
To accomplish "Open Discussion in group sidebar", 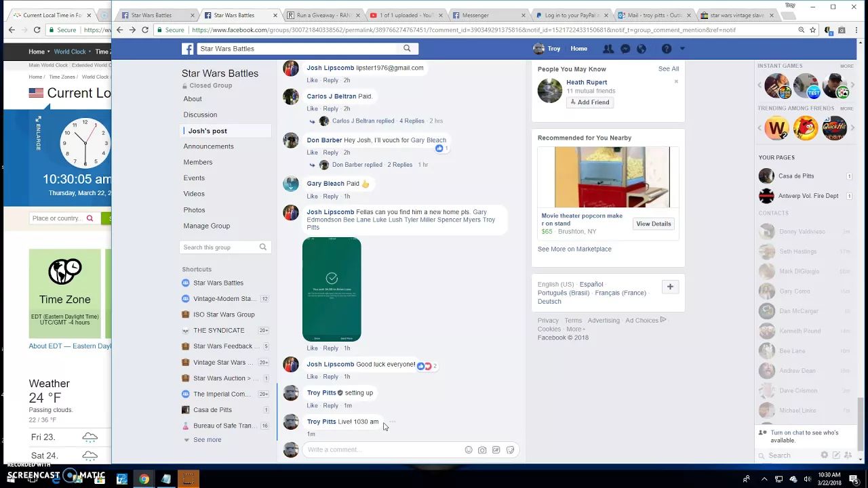I will coord(200,115).
